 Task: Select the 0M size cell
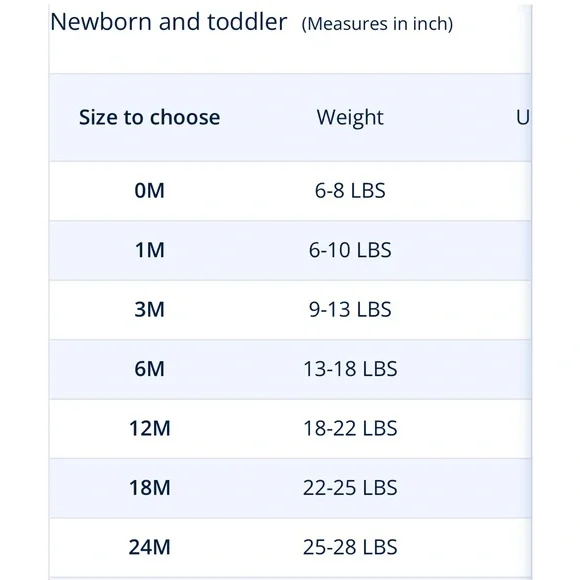point(149,191)
